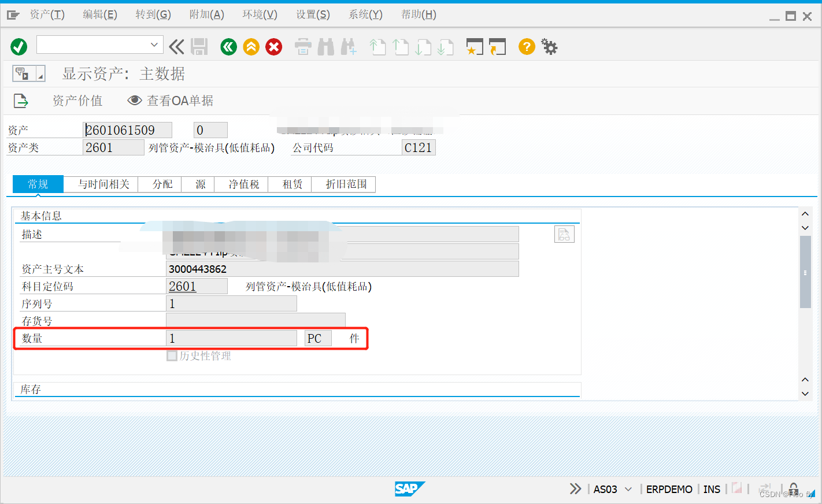Open the 系统(Y) menu
This screenshot has height=504, width=822.
365,14
